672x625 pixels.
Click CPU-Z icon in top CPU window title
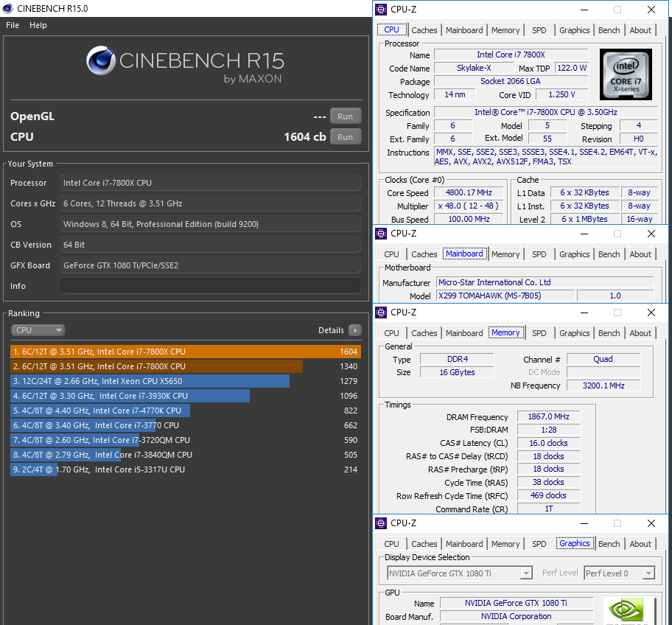(381, 10)
